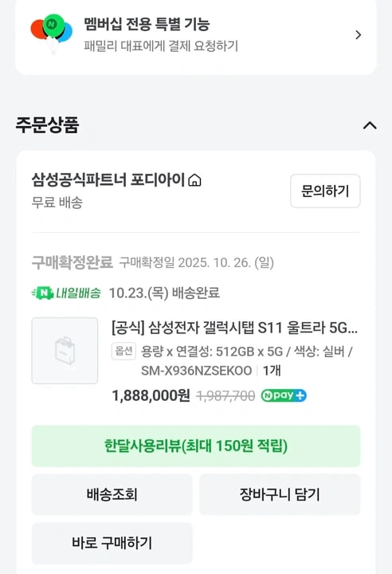The height and width of the screenshot is (574, 392).
Task: Click the 옵션 tag label
Action: [x=123, y=352]
